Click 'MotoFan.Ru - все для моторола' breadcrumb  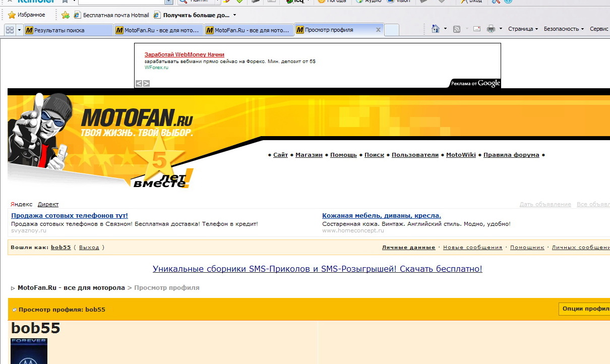point(71,288)
